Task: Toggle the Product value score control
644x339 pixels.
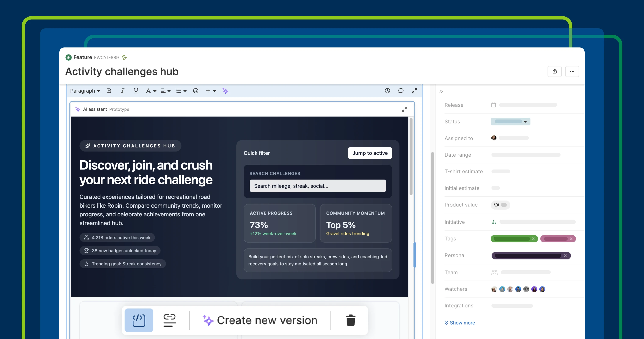Action: coord(501,205)
